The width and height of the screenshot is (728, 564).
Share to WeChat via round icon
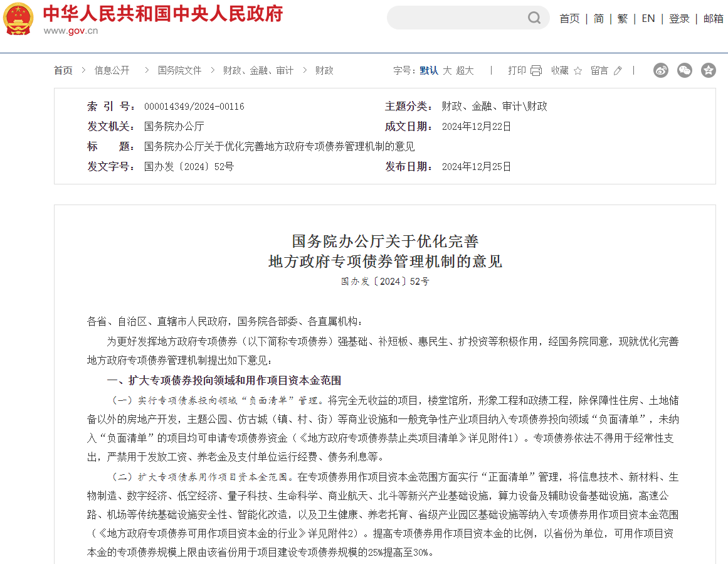[685, 70]
